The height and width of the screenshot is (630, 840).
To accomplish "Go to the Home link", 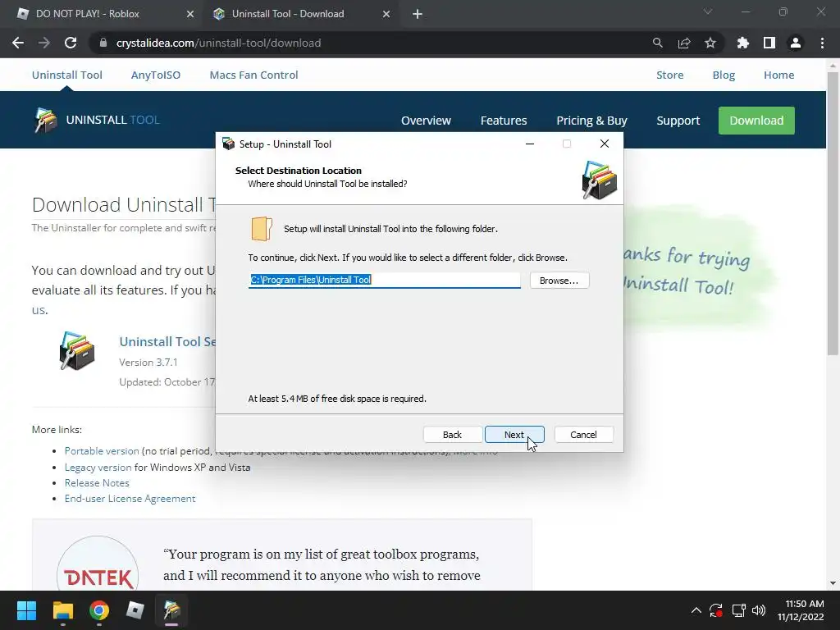I will click(x=779, y=75).
